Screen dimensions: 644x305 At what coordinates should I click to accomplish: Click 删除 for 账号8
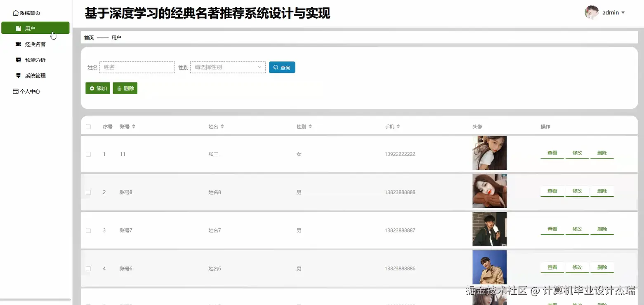pyautogui.click(x=602, y=191)
